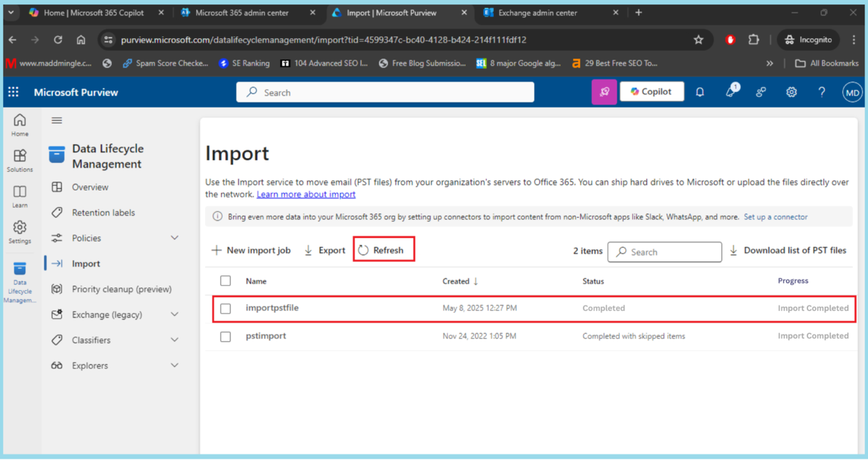Sort by the Created column header

(x=460, y=281)
